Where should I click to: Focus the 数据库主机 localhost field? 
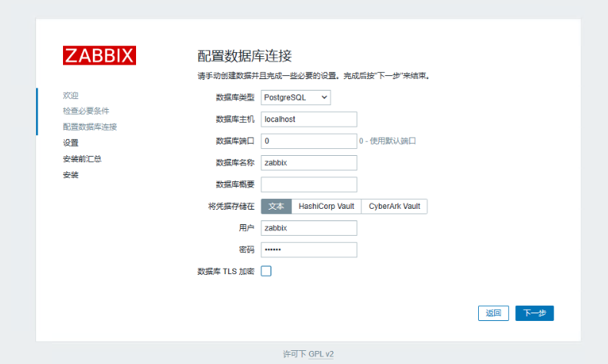coord(309,120)
